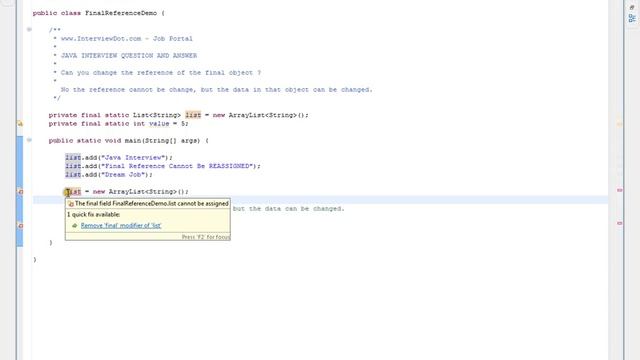Jump to the upper red error mark in overview ruler
The image size is (640, 360).
coord(620,190)
